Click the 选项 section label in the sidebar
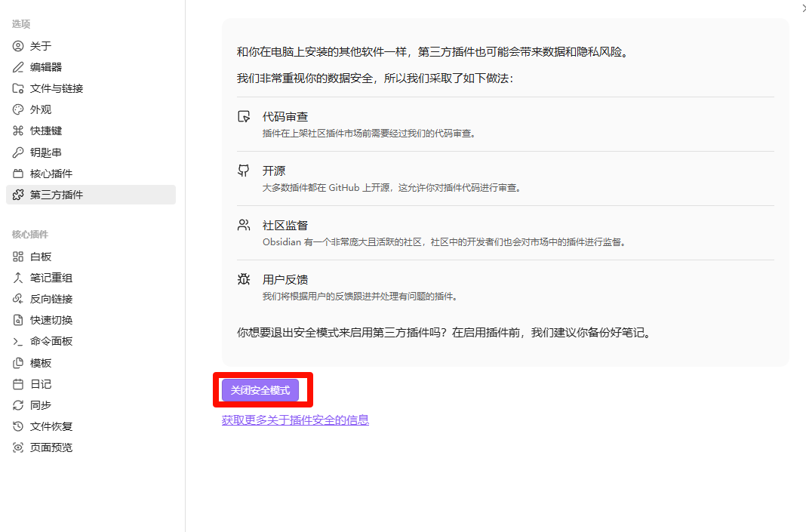The width and height of the screenshot is (806, 532). [21, 24]
